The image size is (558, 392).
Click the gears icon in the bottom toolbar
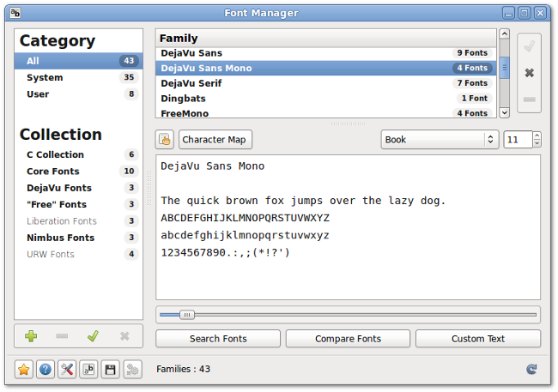tap(132, 370)
